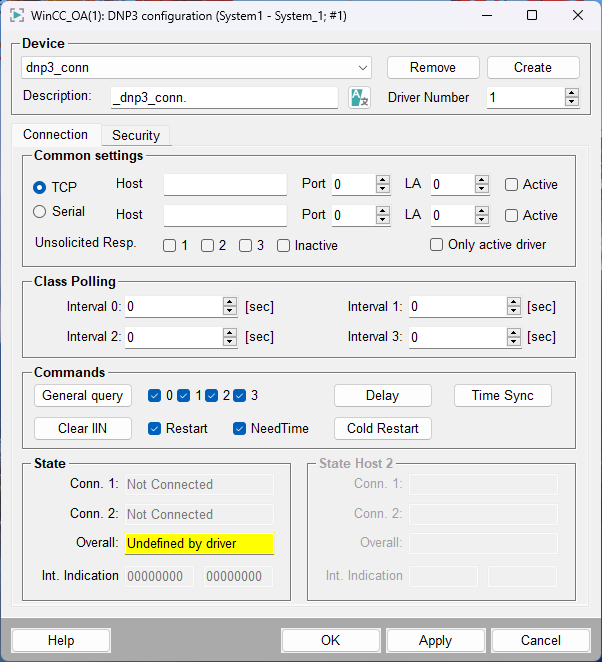This screenshot has height=662, width=602.
Task: Increase the second row LA value
Action: point(482,211)
